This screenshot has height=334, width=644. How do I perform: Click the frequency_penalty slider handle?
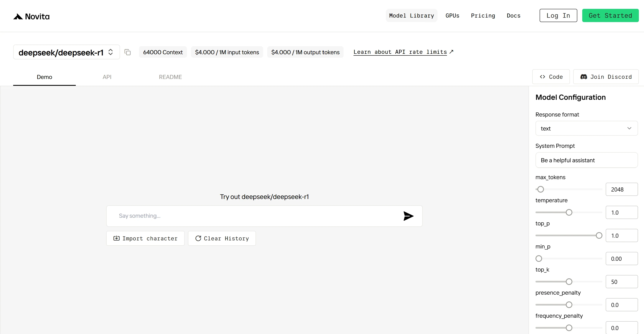(569, 328)
